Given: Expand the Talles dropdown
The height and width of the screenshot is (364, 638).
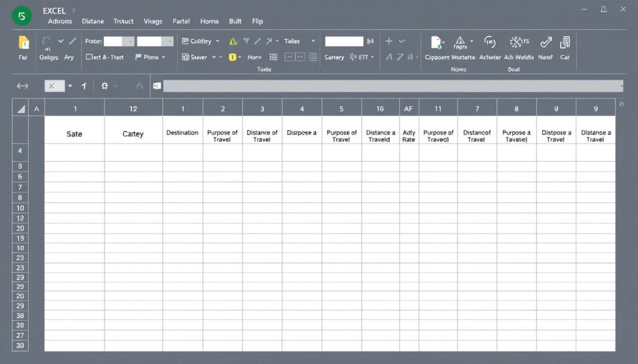Looking at the screenshot, I should coord(313,41).
